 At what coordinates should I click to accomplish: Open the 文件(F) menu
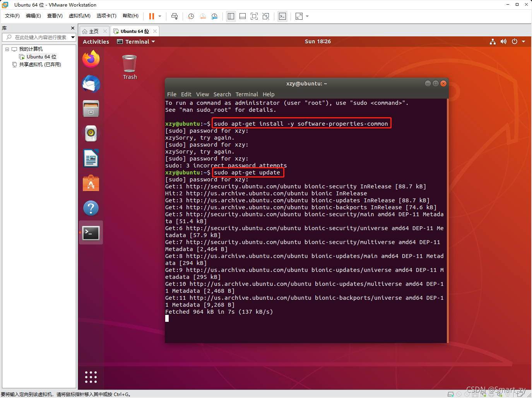click(x=12, y=16)
